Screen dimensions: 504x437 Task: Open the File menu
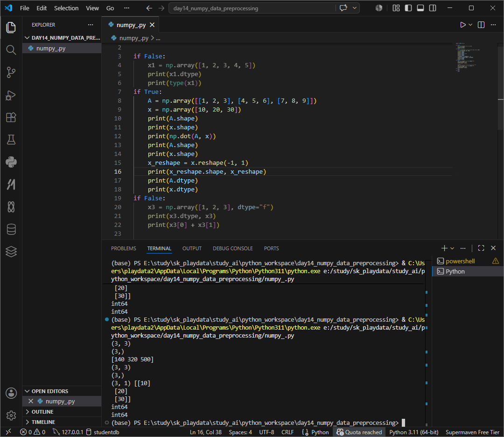tap(24, 8)
